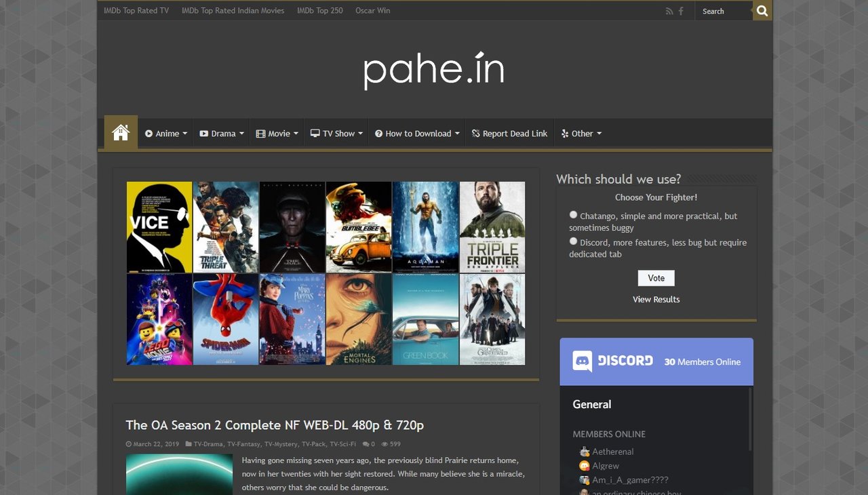Select the Anime play icon in the menu
The image size is (868, 495).
149,134
